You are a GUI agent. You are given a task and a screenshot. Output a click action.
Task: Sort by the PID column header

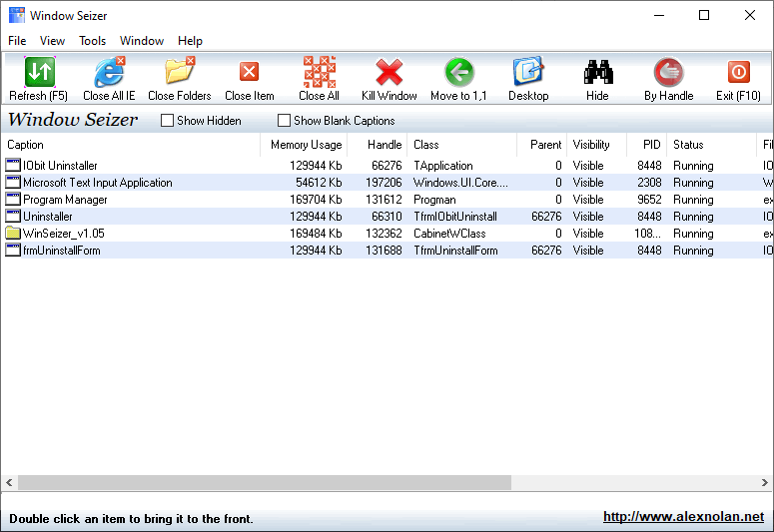tap(646, 145)
